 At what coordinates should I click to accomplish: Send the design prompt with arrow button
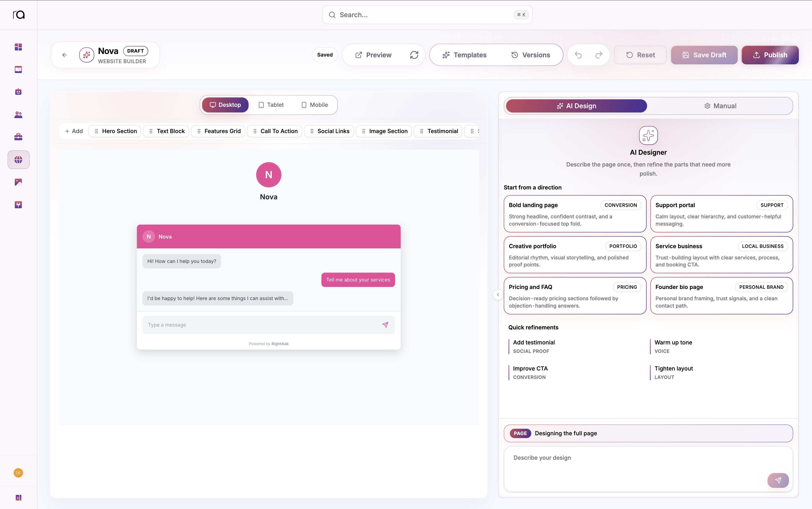pyautogui.click(x=778, y=480)
